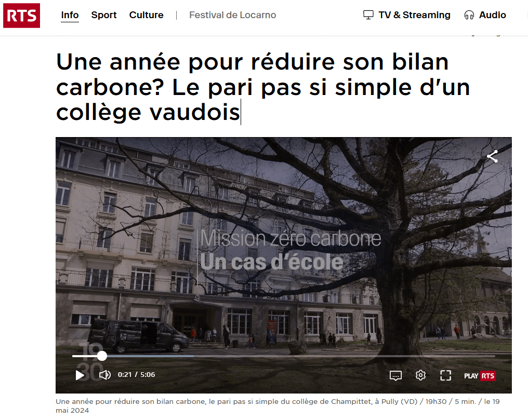This screenshot has width=528, height=420.
Task: Open the Sport section
Action: tap(104, 15)
